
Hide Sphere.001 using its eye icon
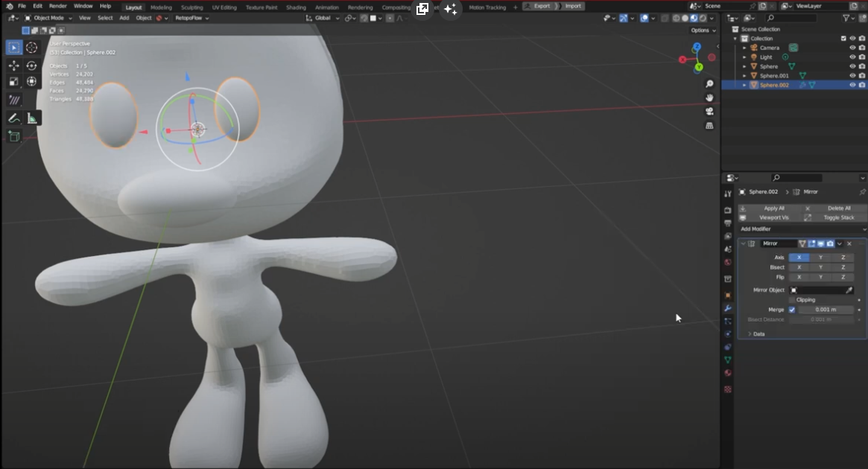852,75
